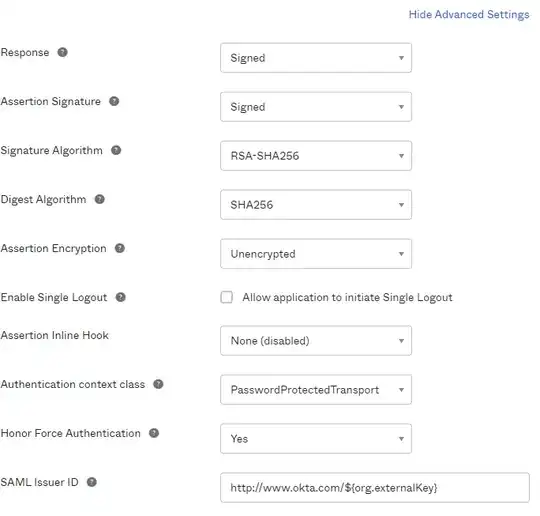Click help icon beside Assertion Signature
Viewport: 540px width, 516px height.
[114, 101]
